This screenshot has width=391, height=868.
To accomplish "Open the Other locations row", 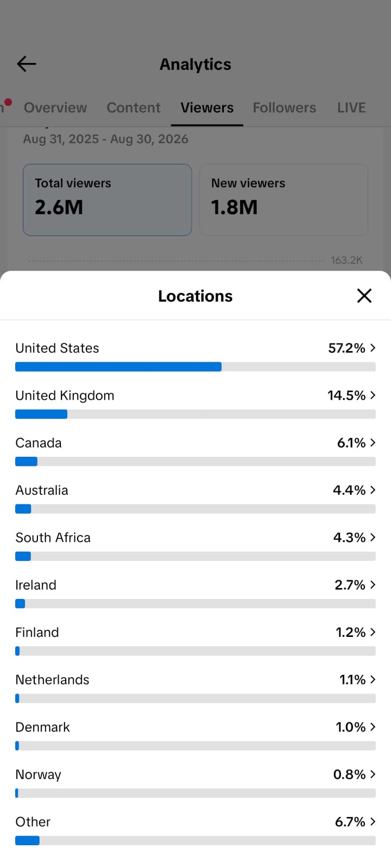I will [x=195, y=830].
